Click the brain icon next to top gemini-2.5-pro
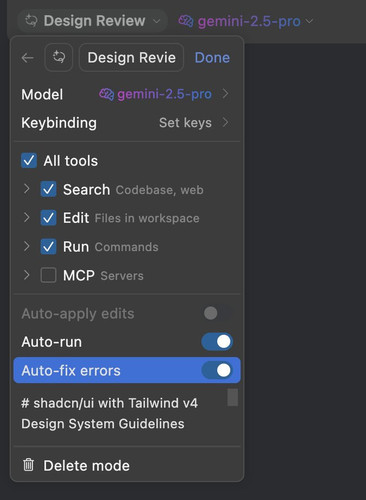 tap(186, 21)
